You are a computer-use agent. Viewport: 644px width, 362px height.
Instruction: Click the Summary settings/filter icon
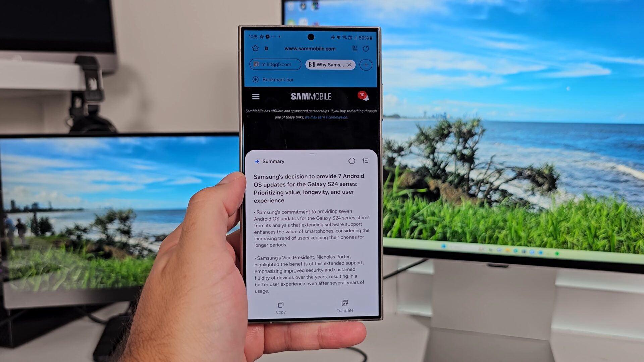pos(365,161)
